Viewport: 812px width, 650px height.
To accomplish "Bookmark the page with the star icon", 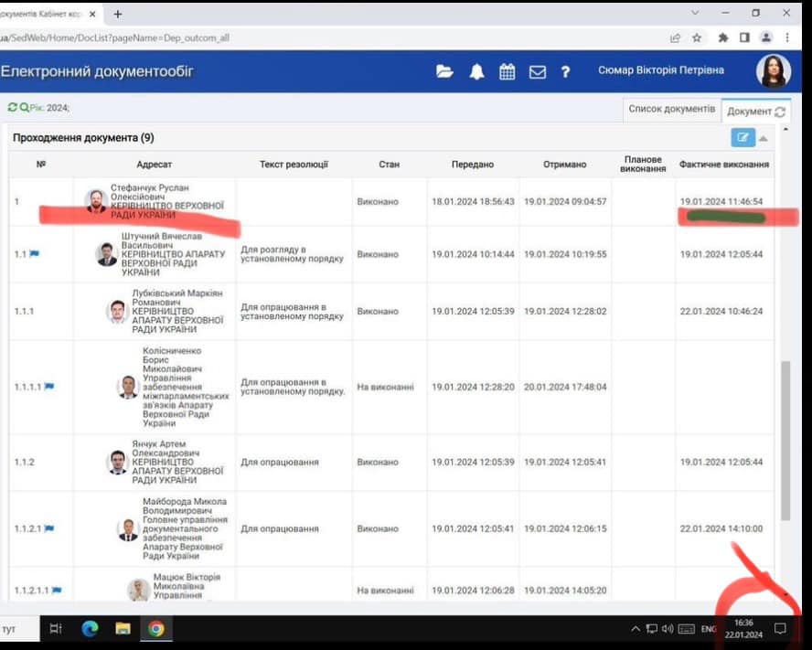I will coord(697,37).
